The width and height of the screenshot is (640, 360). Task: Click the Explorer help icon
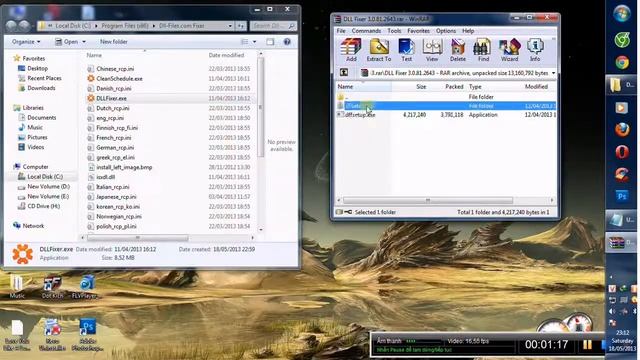point(287,42)
